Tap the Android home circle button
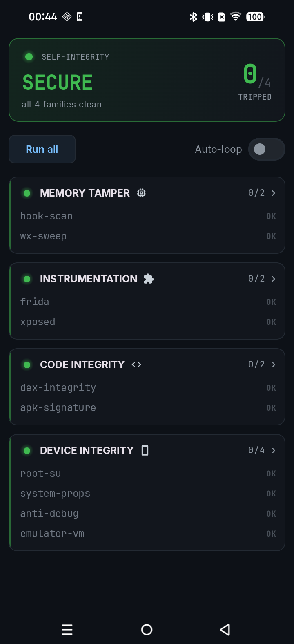The width and height of the screenshot is (294, 644). [147, 630]
